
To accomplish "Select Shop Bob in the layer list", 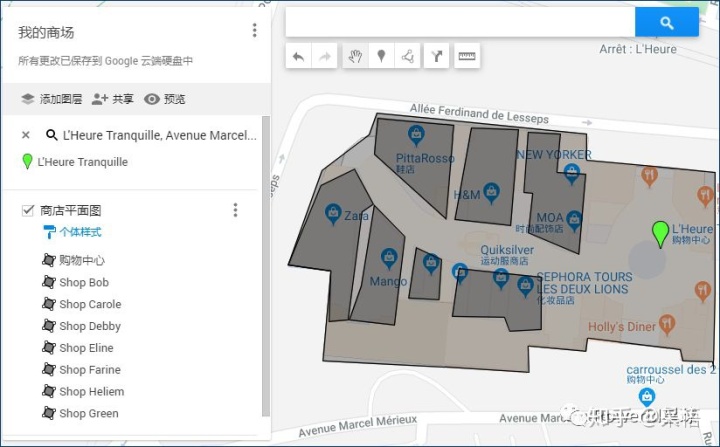I will 84,282.
